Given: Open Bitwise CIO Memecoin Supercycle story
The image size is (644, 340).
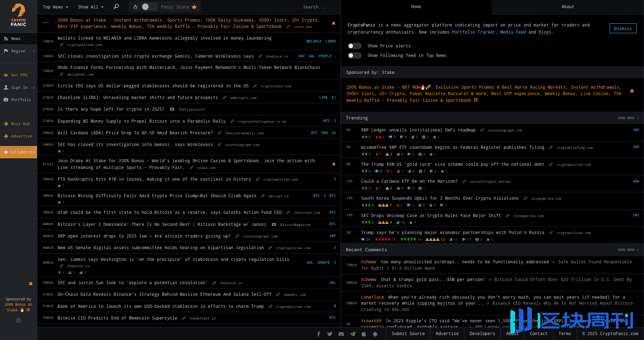Looking at the screenshot, I should (x=117, y=318).
